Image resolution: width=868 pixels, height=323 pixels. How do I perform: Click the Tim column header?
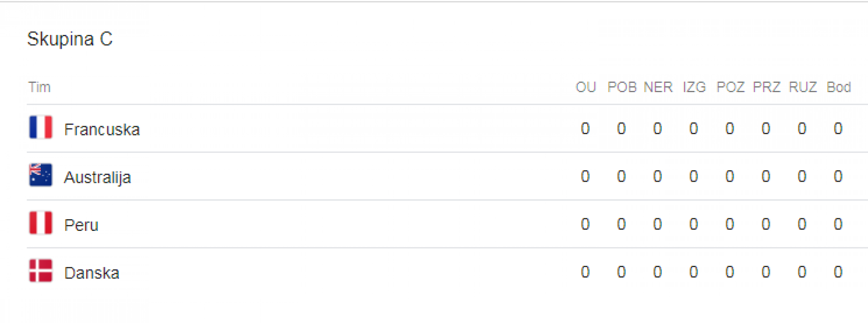tap(40, 87)
